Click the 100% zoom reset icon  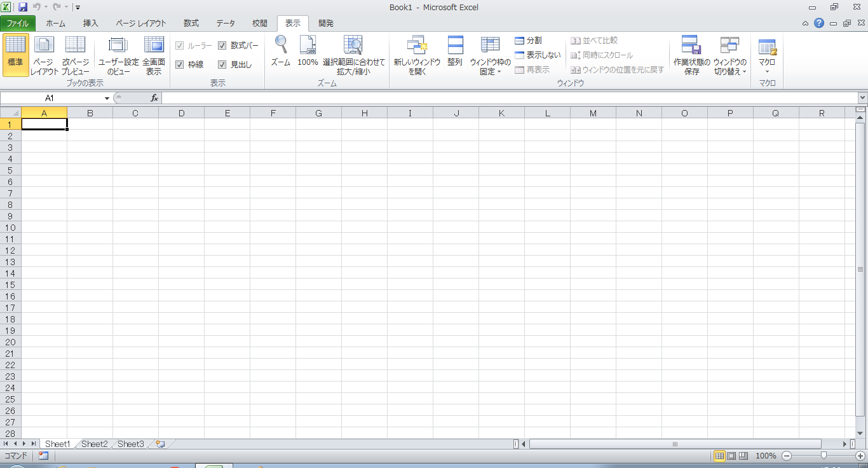308,46
